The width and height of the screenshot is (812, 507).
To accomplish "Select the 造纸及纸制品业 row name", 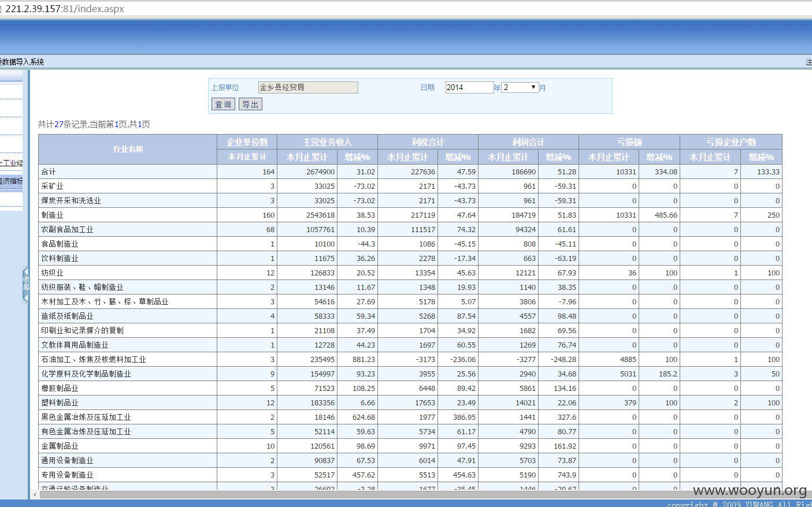I will pos(67,316).
